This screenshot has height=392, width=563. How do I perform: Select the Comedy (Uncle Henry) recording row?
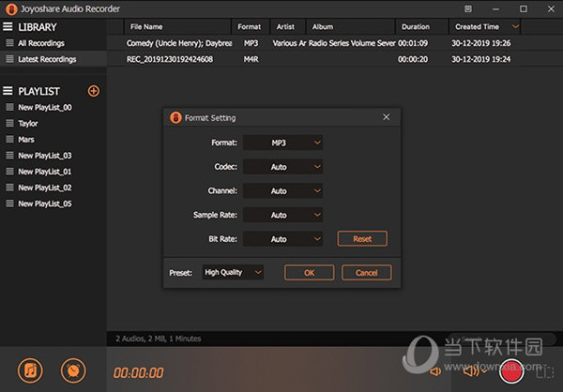coord(335,43)
